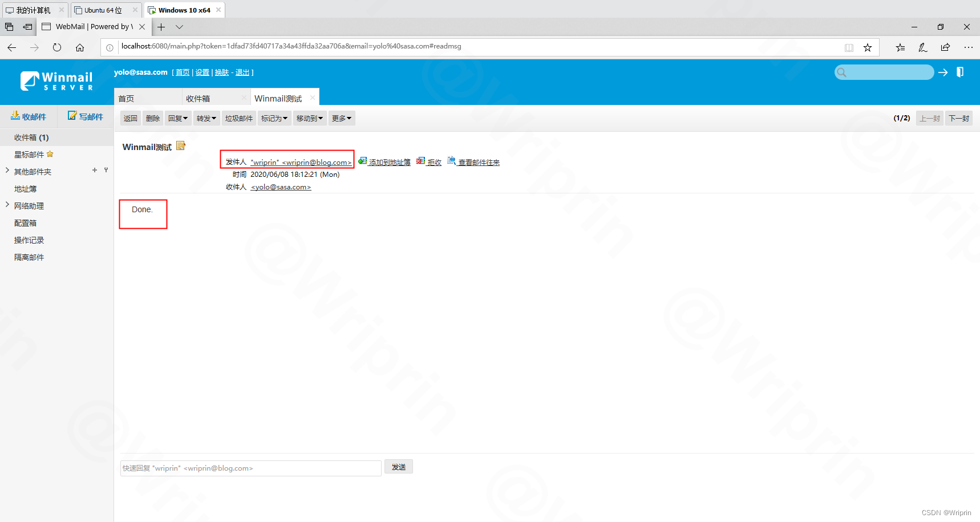Click the mobile view icon near search bar
Screen dimensions: 980x522
click(960, 72)
